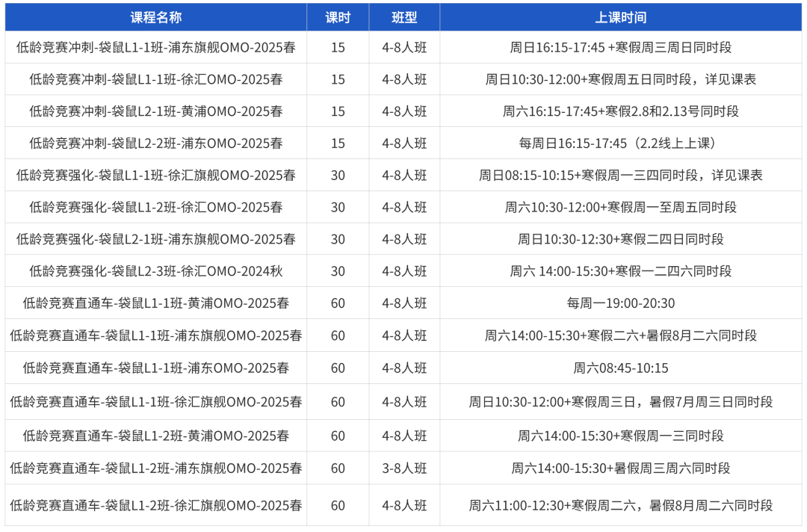The image size is (807, 532).
Task: Select 低龄竞赛直通车-袋鼠L1-1班-浦东OMO-2025春 course name
Action: tap(156, 368)
